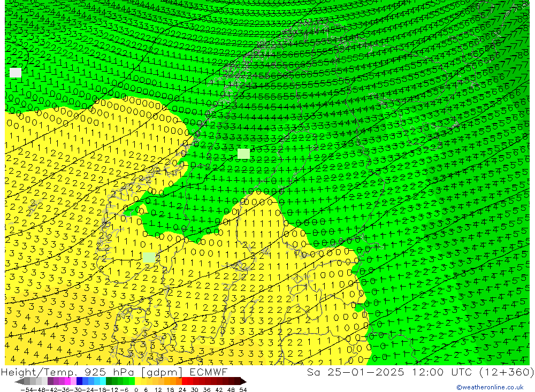
Task: Click the pale green box in the green area
Action: (x=243, y=154)
